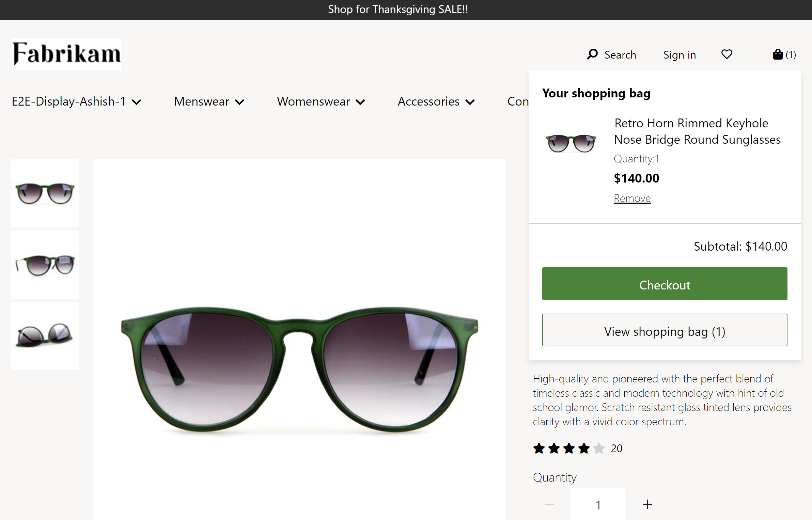Expand the Accessories menu
Screen dimensions: 812x520
click(x=436, y=101)
